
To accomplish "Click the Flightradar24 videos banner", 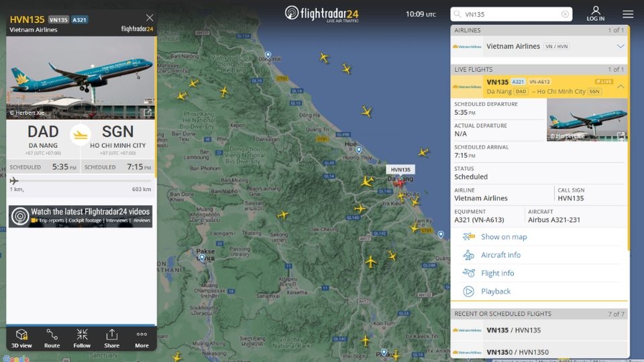I will (80, 217).
